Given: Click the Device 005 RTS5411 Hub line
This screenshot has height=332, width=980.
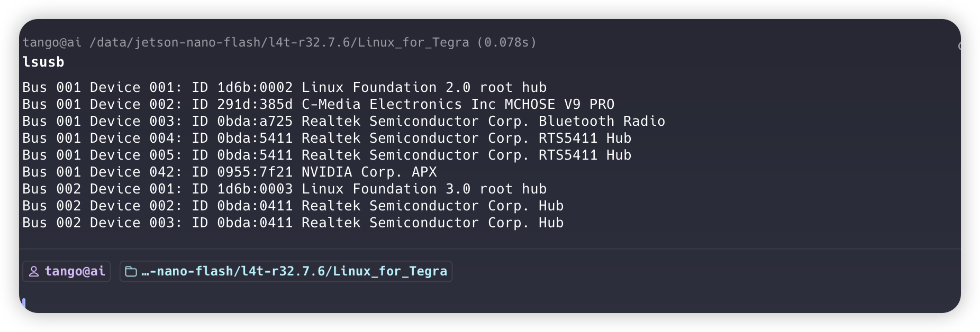Looking at the screenshot, I should click(327, 155).
